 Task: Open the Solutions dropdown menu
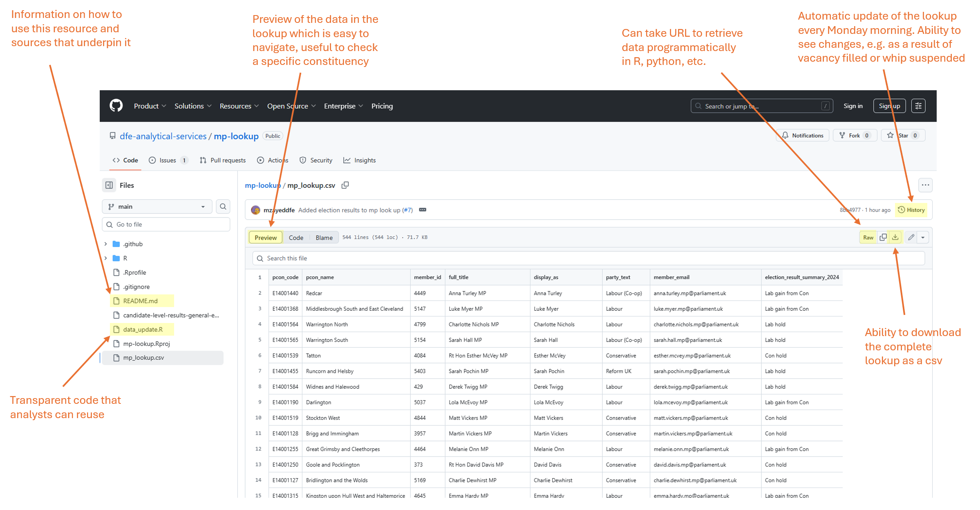(193, 106)
